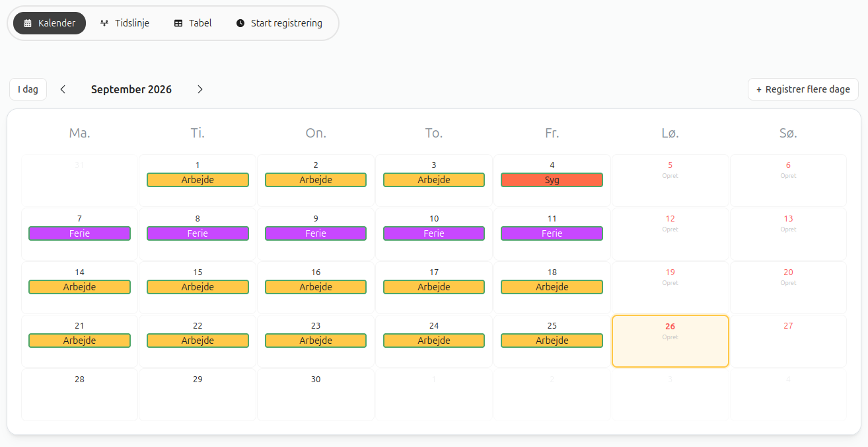Viewport: 868px width, 447px height.
Task: Click the Opret link on Sunday the 13th
Action: tap(788, 229)
